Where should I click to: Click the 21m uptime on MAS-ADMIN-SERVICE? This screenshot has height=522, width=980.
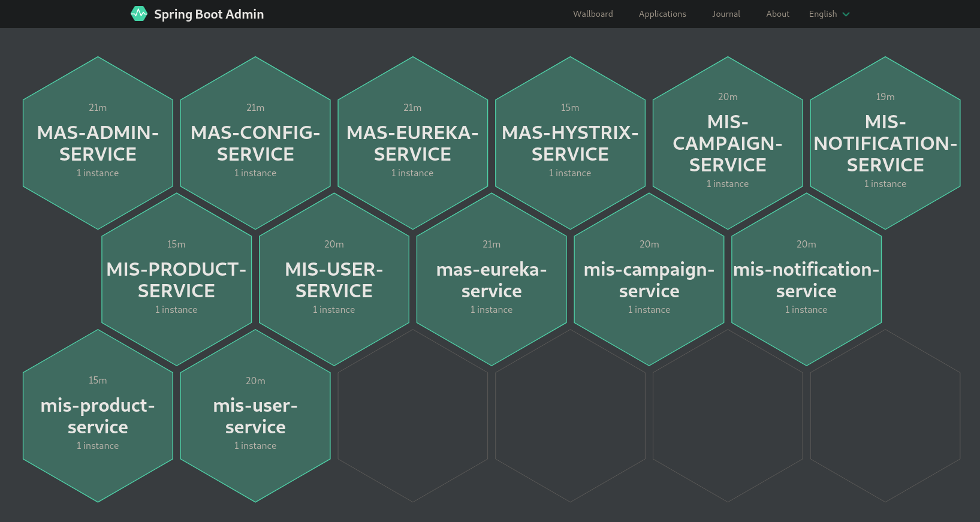tap(98, 108)
